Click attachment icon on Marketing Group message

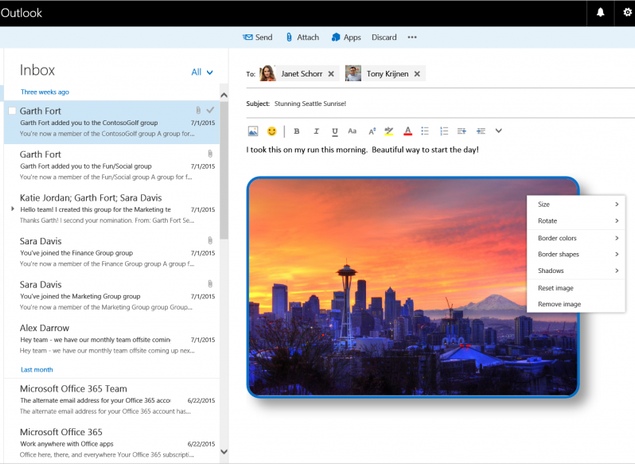pyautogui.click(x=210, y=284)
